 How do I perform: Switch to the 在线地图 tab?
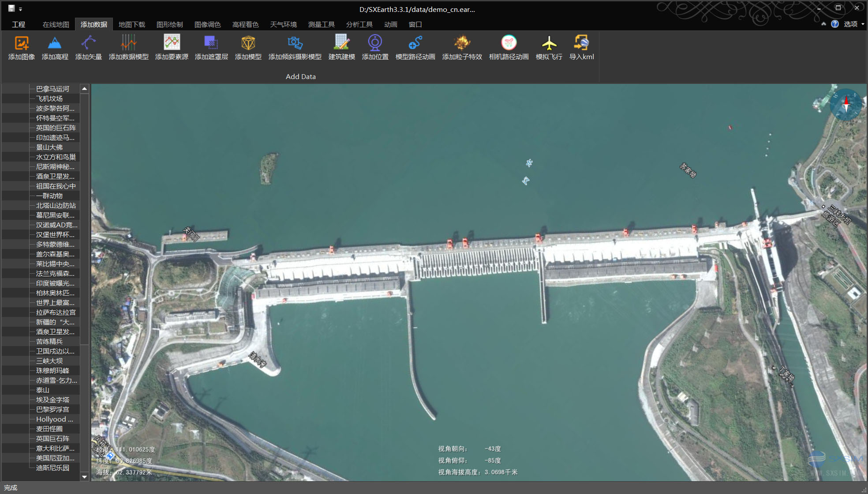56,24
